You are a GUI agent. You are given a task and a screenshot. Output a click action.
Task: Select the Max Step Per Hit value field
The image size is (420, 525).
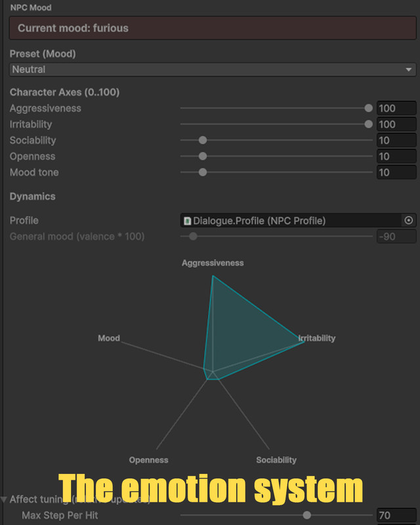(x=396, y=516)
